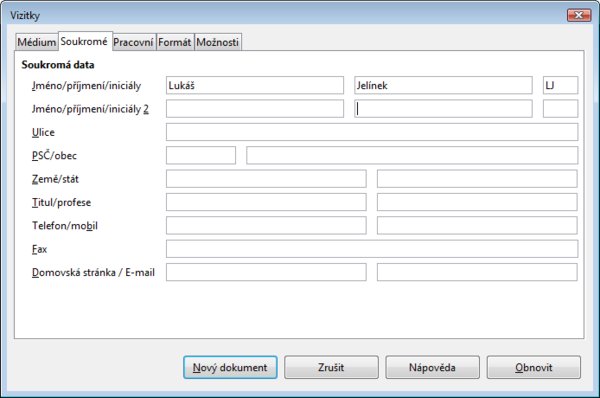Go to the Možnosti tab
The image size is (600, 398).
tap(218, 42)
